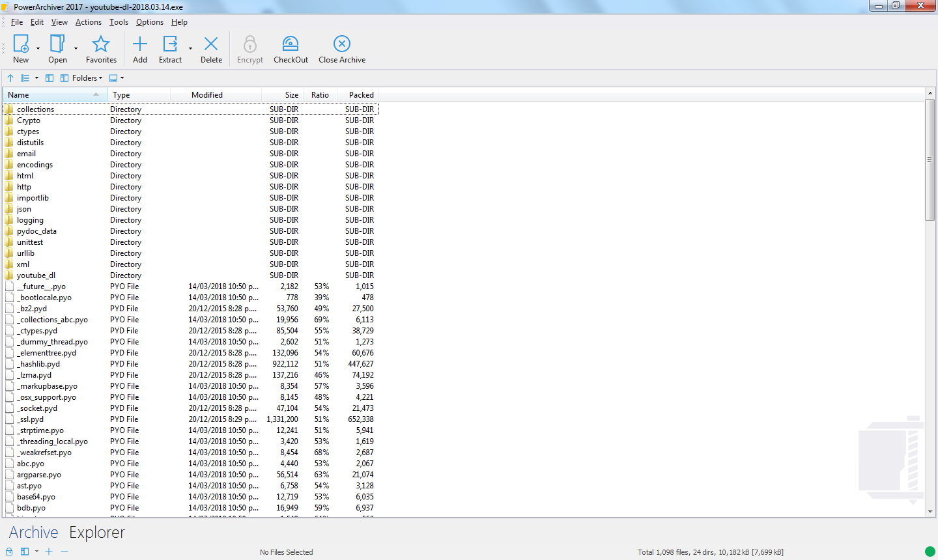Open the preview pane dropdown arrow

pos(122,78)
